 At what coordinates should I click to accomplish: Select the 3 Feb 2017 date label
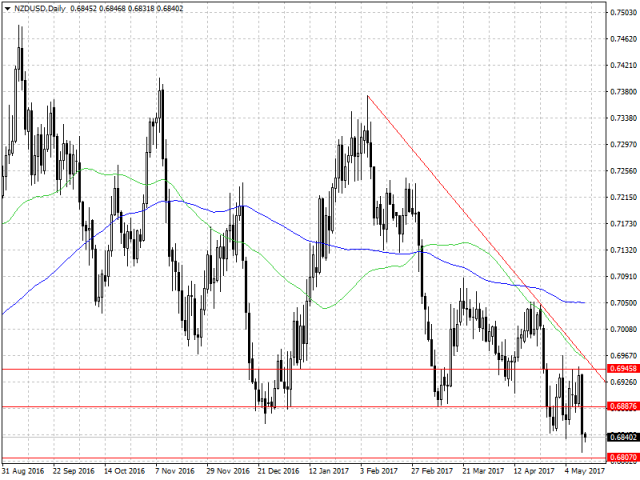[378, 471]
